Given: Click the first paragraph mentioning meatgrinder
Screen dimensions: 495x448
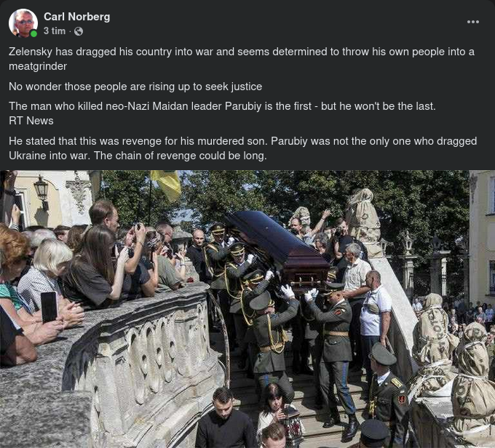Looking at the screenshot, I should (x=242, y=59).
